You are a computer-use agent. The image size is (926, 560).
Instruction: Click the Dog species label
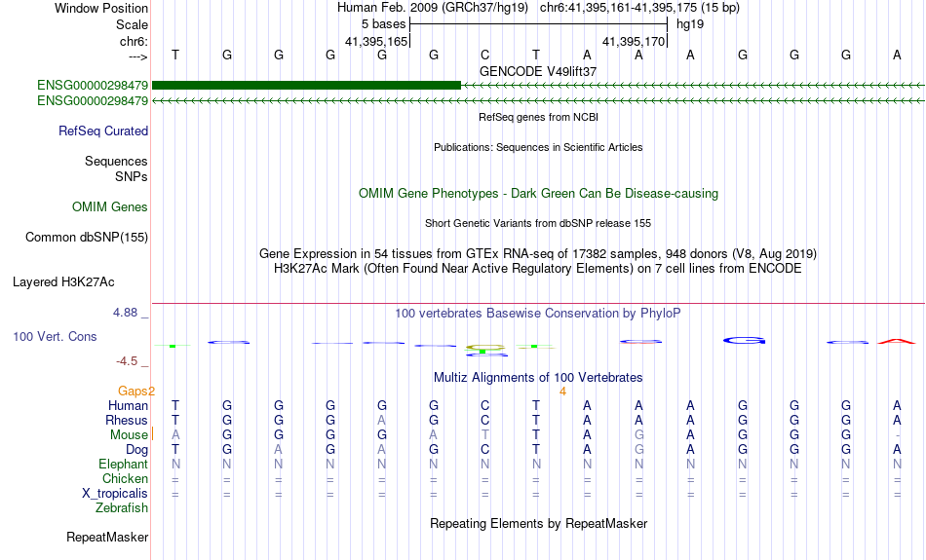137,450
